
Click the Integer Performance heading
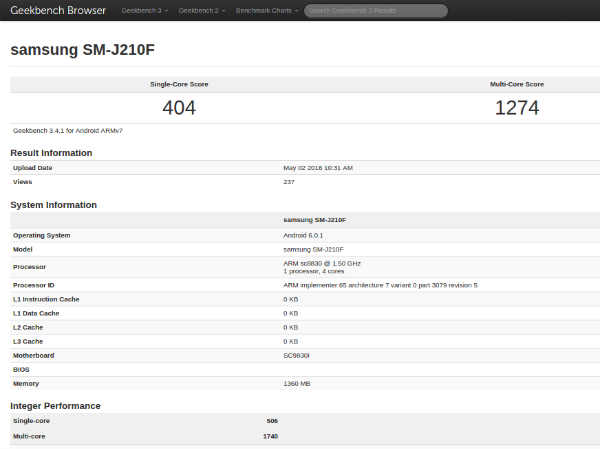point(55,406)
